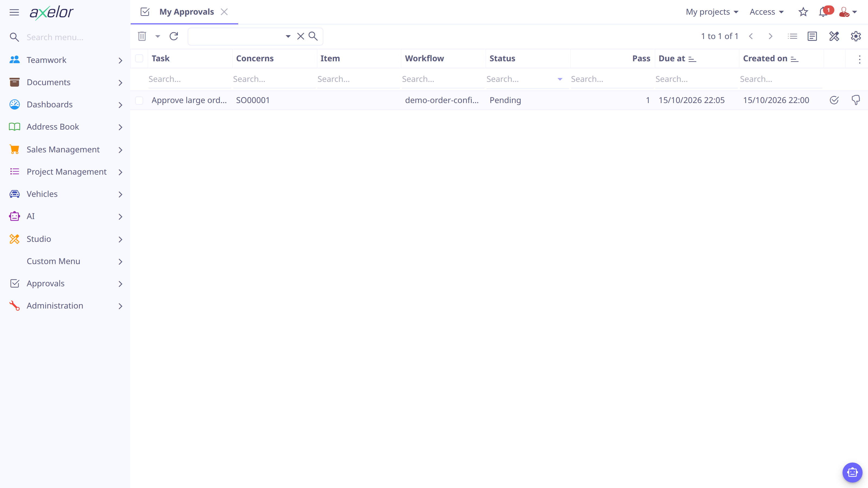Viewport: 868px width, 488px height.
Task: Close the My Approvals tab
Action: click(x=224, y=12)
